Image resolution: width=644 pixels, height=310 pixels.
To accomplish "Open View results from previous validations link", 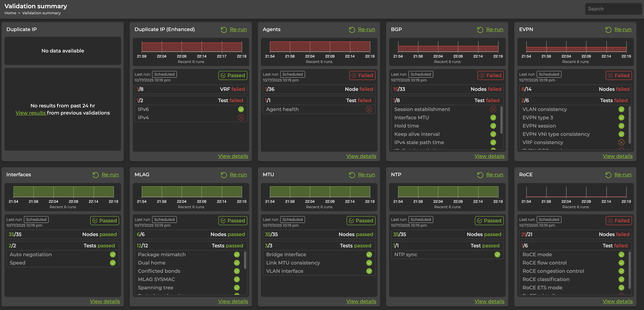I will (x=30, y=113).
